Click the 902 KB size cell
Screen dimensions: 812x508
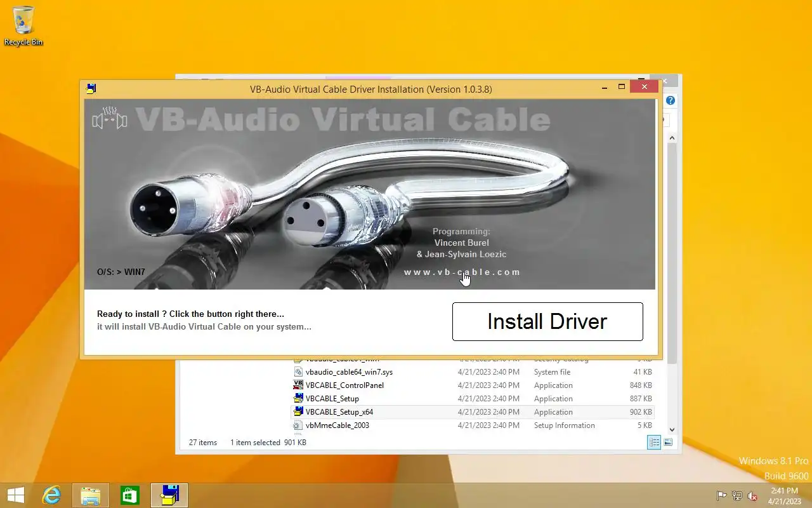[x=641, y=412]
